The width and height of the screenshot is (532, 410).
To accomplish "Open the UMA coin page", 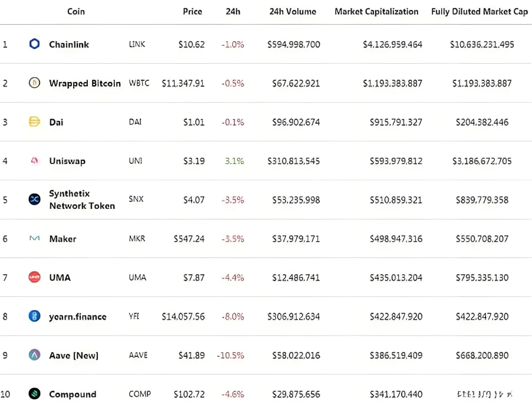I will [60, 278].
